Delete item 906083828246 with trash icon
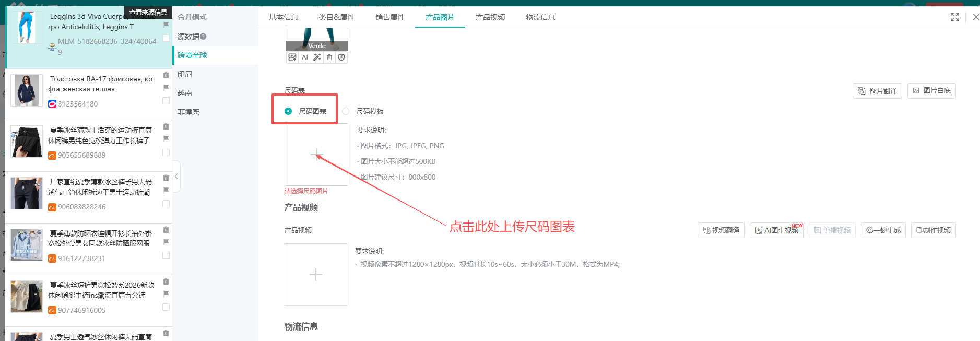The image size is (980, 341). point(166,178)
